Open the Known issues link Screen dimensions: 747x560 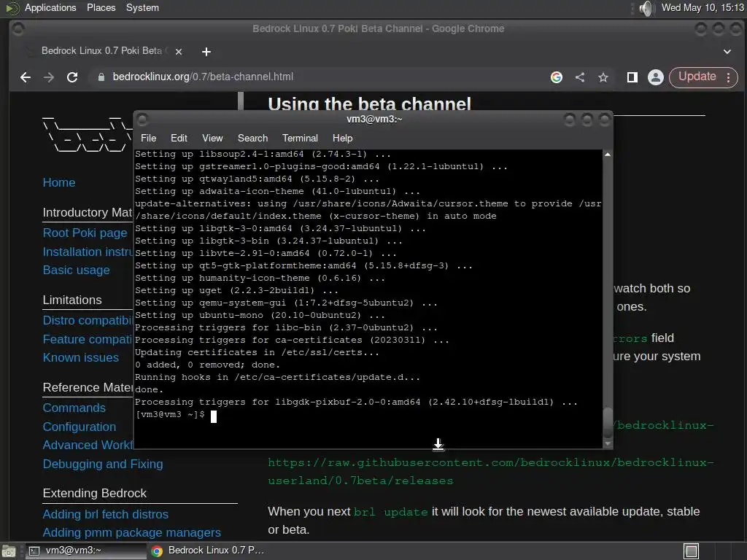[80, 357]
